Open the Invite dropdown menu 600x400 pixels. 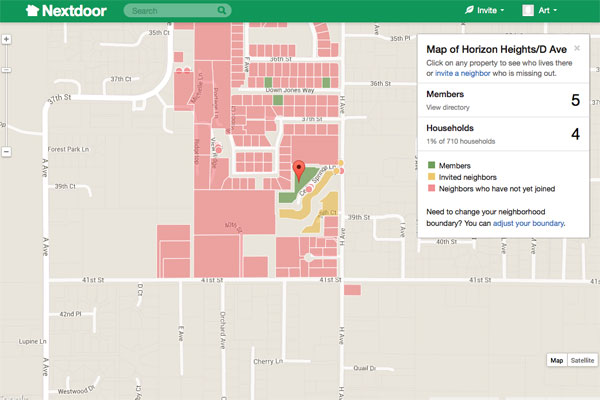[x=484, y=10]
